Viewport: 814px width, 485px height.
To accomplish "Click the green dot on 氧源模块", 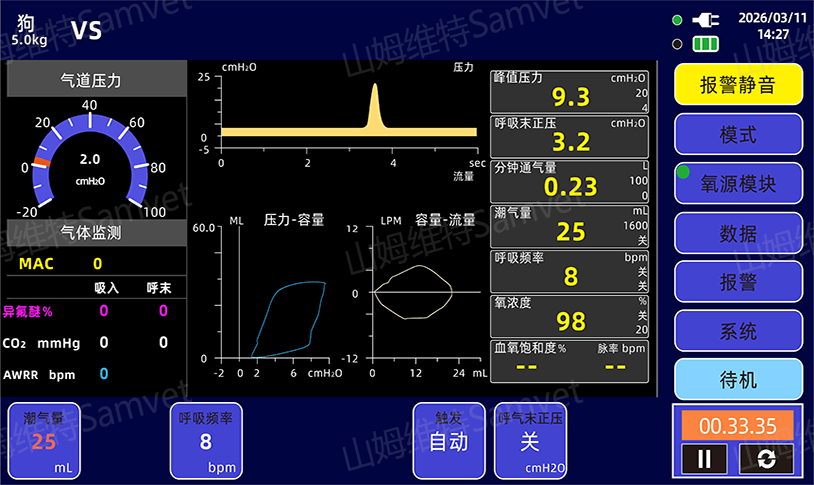I will 683,172.
